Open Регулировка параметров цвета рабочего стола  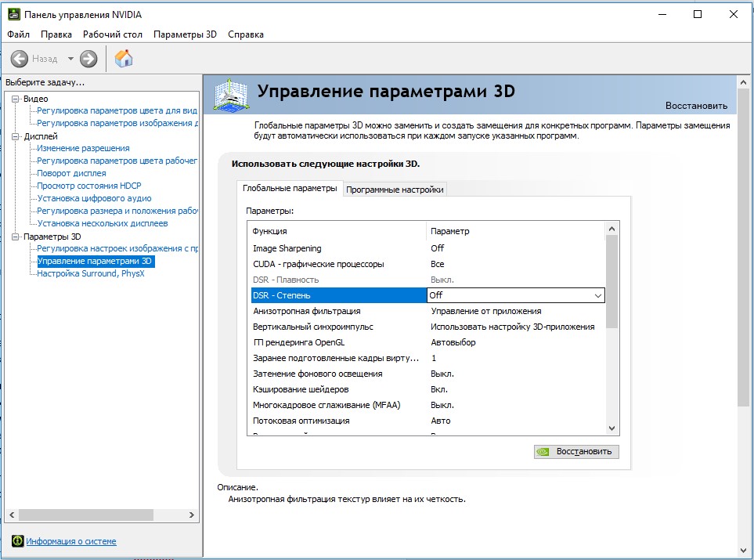pyautogui.click(x=117, y=161)
